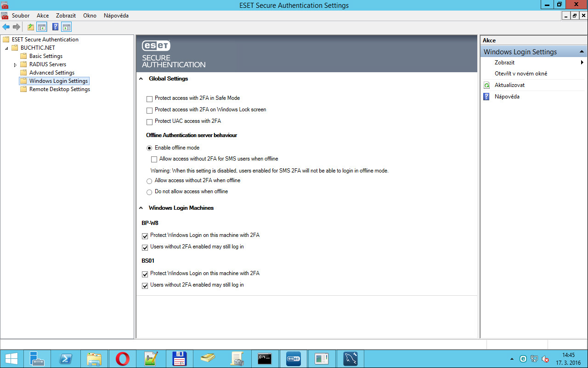
Task: Uncheck BS01 Protect Windows Login with 2FA
Action: [145, 274]
